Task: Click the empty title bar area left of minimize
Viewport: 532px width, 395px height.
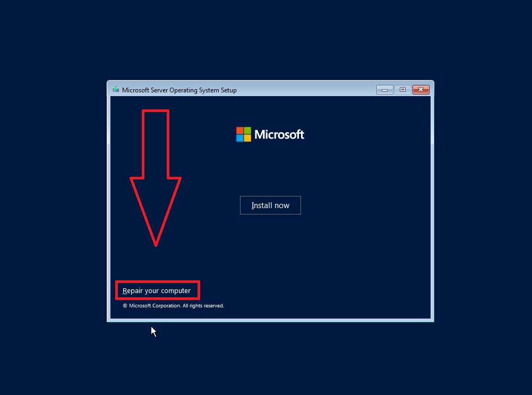Action: (305, 90)
